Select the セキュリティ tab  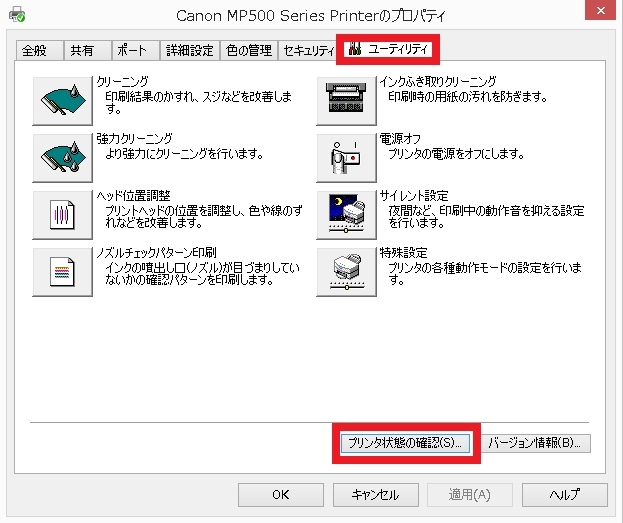click(x=308, y=50)
